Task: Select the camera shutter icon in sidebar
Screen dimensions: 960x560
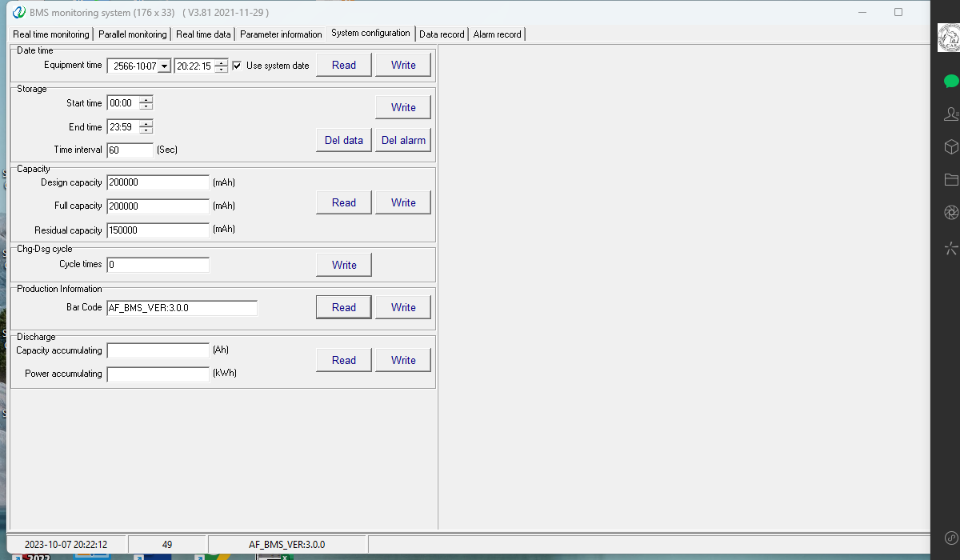Action: [951, 212]
